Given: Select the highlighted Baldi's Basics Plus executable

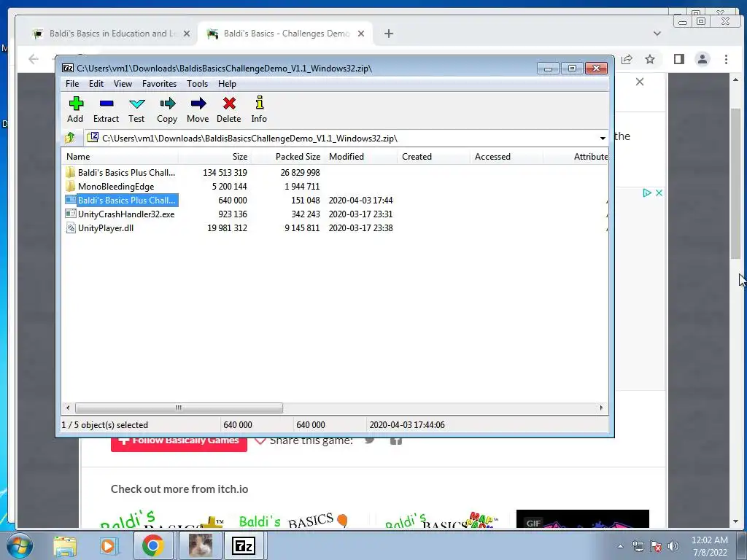Looking at the screenshot, I should pyautogui.click(x=121, y=200).
